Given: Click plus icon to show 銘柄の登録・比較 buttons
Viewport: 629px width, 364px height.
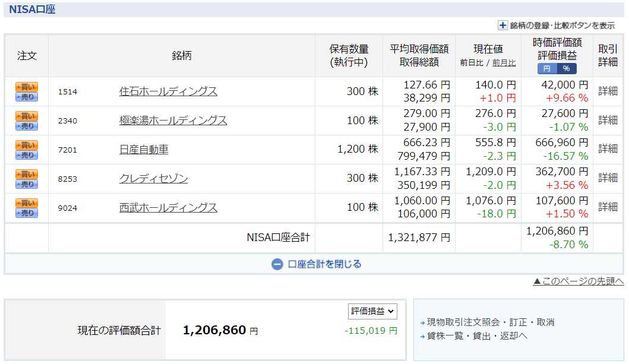Looking at the screenshot, I should tap(502, 26).
